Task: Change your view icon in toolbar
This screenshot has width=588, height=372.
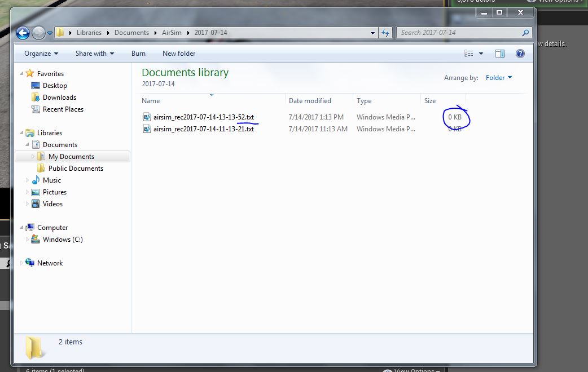Action: pyautogui.click(x=469, y=54)
